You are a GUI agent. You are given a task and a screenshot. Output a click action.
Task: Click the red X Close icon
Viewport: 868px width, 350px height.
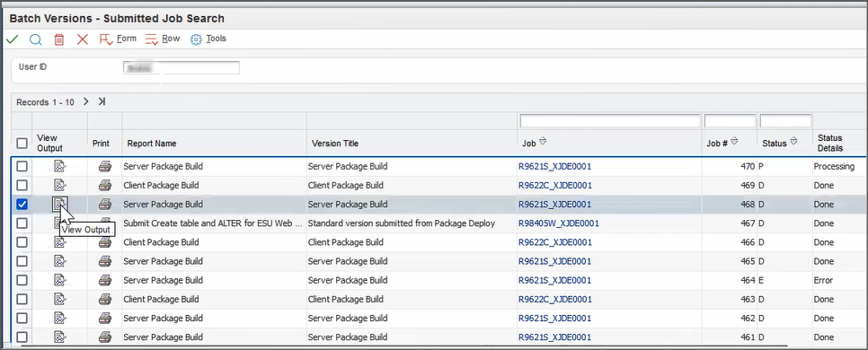83,39
